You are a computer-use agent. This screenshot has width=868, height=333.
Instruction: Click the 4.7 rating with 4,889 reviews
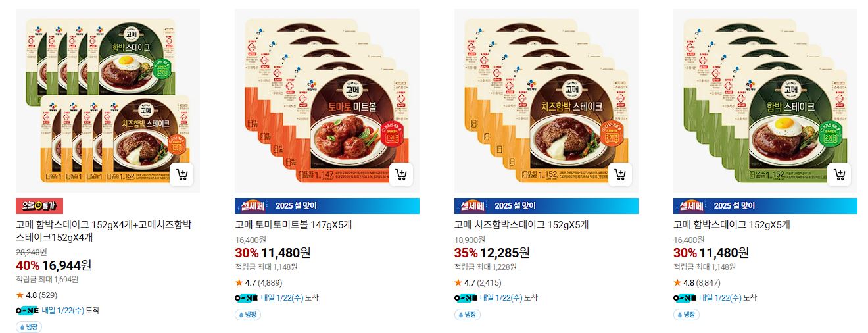[x=258, y=283]
